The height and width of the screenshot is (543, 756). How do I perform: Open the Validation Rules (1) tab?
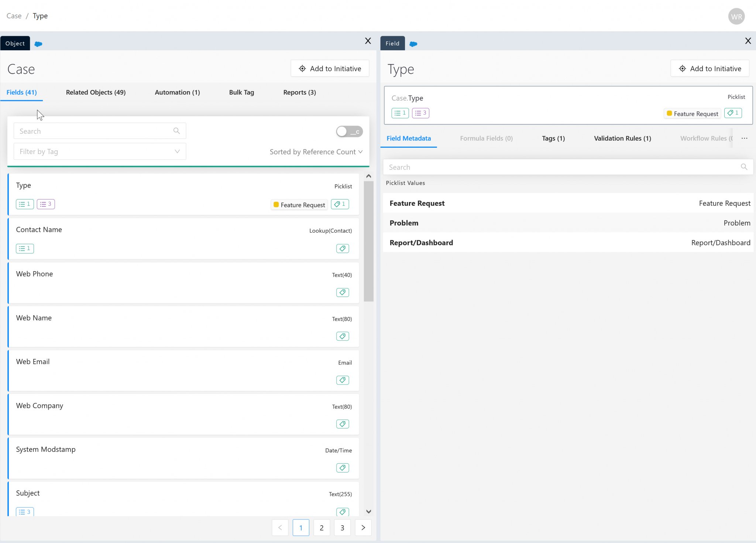pyautogui.click(x=622, y=138)
